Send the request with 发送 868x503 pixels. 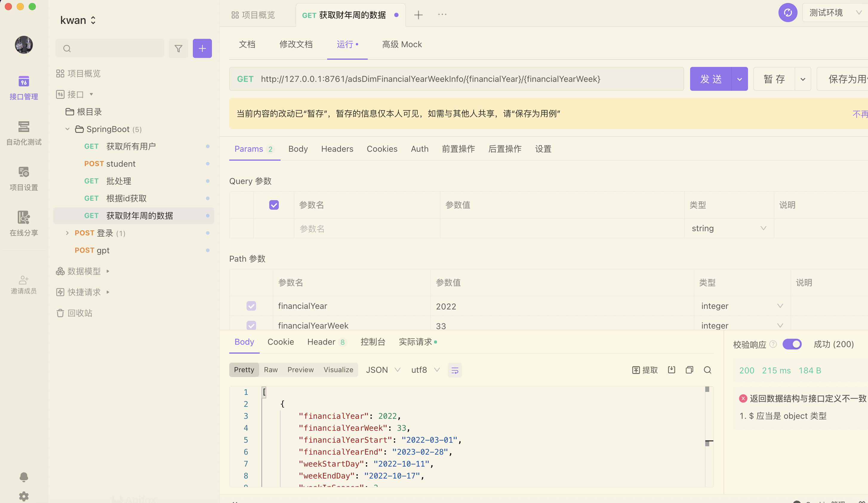pyautogui.click(x=711, y=79)
